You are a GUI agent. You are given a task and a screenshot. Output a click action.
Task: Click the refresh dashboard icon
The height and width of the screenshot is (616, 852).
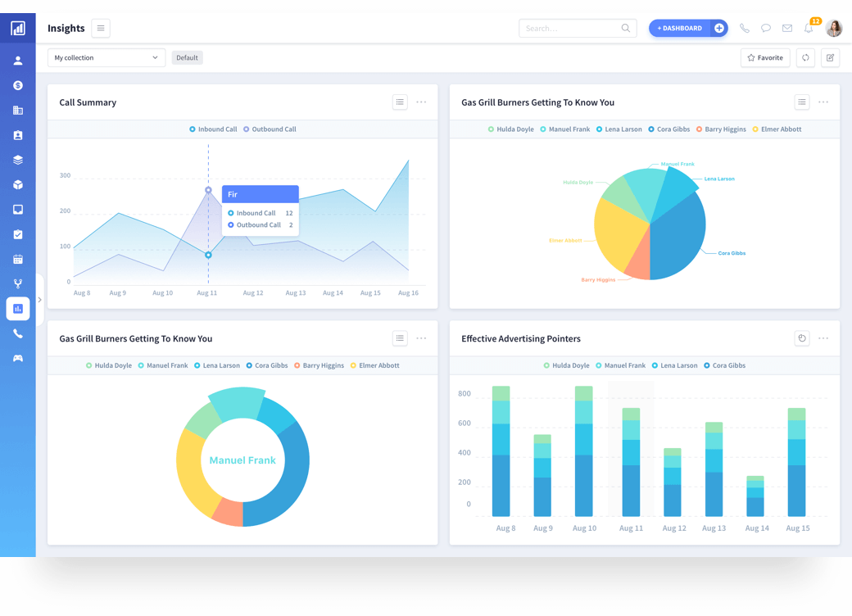805,58
